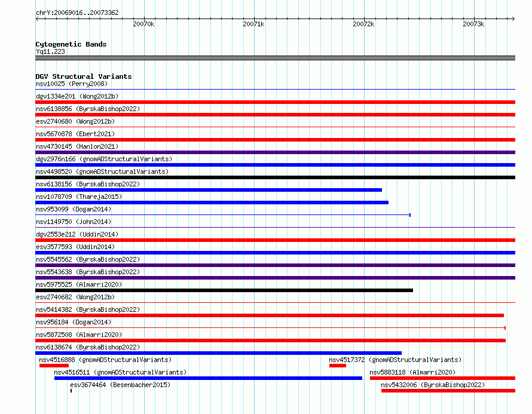Select nsv5975525 (Almarri2020) label
Image resolution: width=532 pixels, height=414 pixels.
coord(79,284)
